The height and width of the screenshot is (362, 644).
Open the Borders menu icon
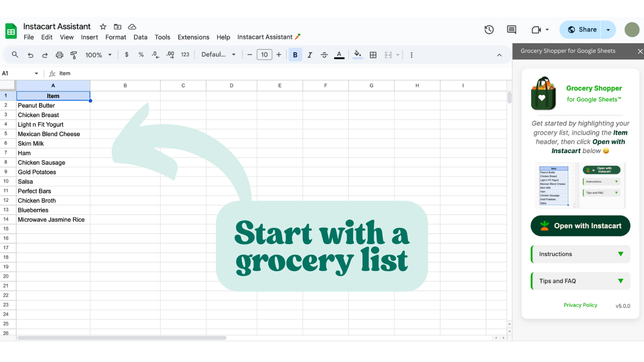click(373, 55)
